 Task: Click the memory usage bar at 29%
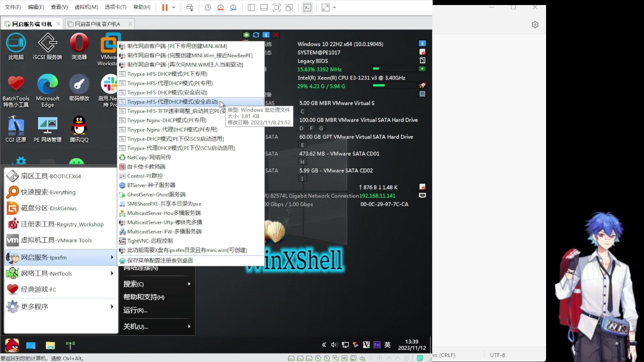click(x=393, y=85)
